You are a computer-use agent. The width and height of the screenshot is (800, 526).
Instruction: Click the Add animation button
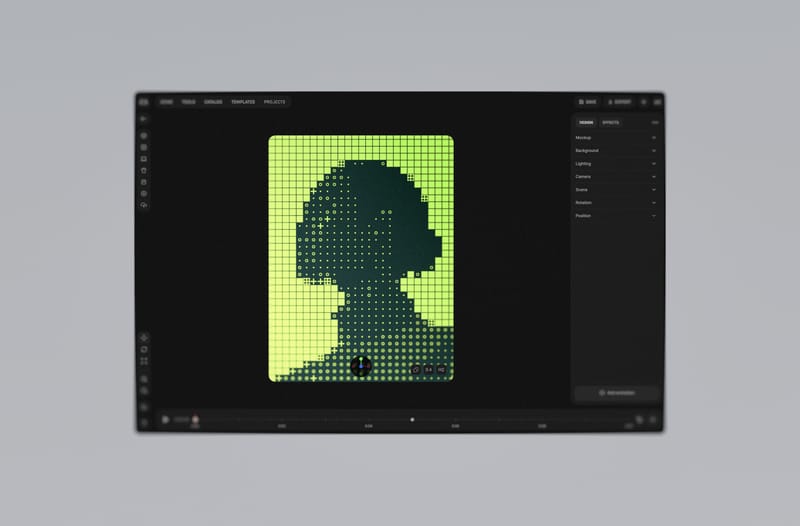coord(617,393)
